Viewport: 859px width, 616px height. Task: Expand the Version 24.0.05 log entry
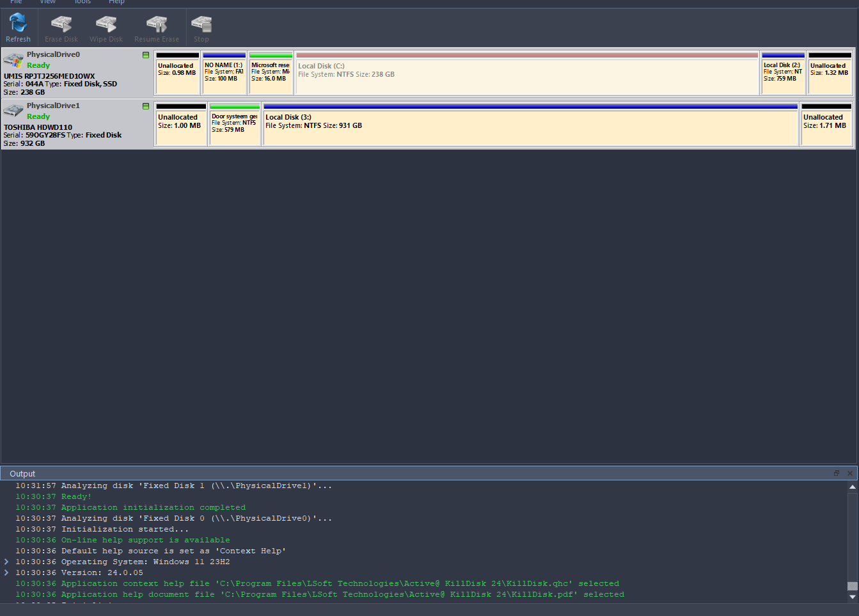pyautogui.click(x=6, y=573)
